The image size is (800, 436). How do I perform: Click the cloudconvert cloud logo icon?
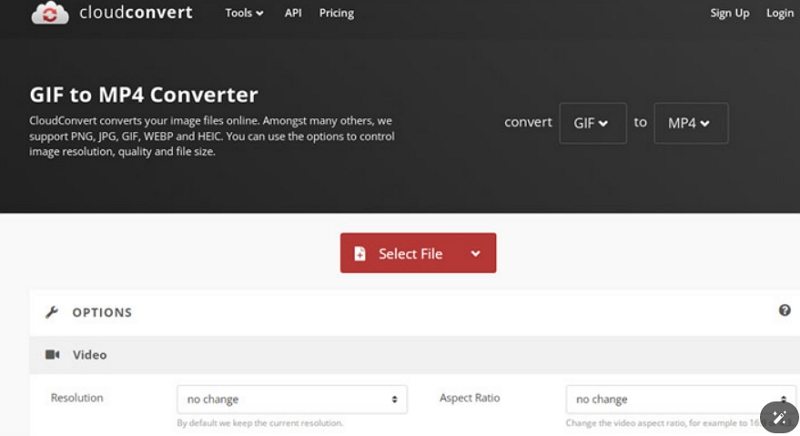pos(50,13)
